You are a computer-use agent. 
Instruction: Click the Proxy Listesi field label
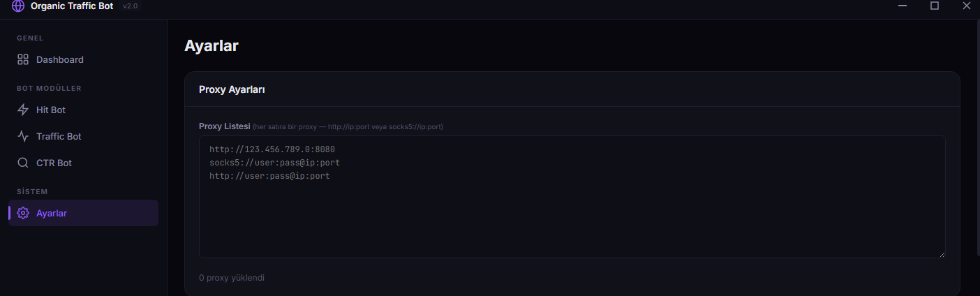pos(224,126)
